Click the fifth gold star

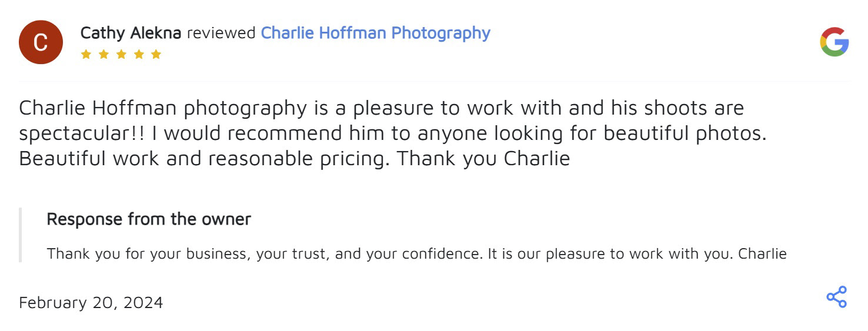156,55
